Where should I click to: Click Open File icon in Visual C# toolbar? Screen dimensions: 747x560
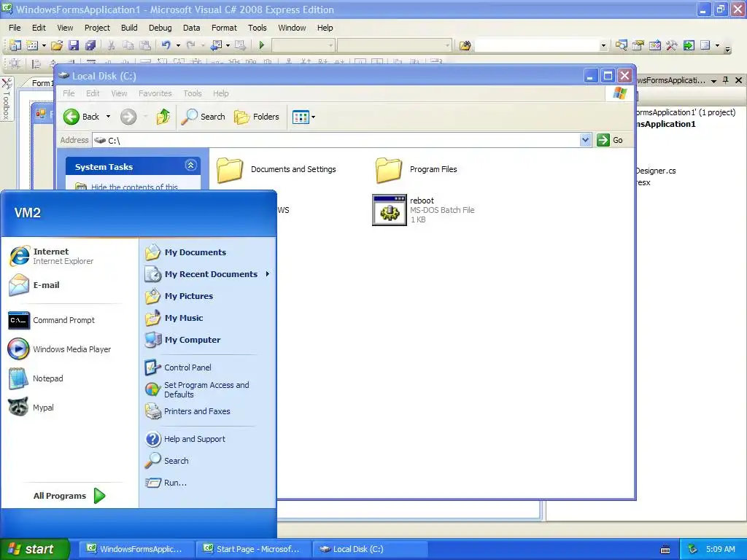tap(57, 45)
